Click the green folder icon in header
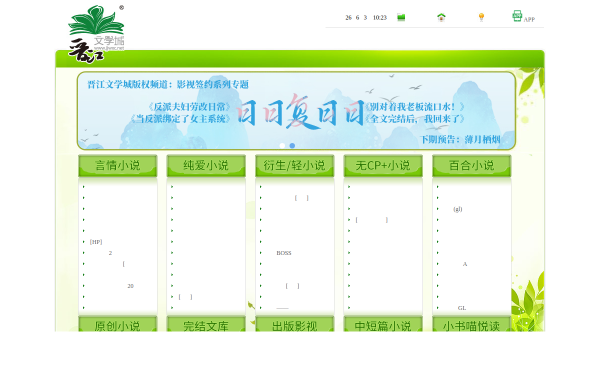The image size is (600, 375). click(401, 17)
